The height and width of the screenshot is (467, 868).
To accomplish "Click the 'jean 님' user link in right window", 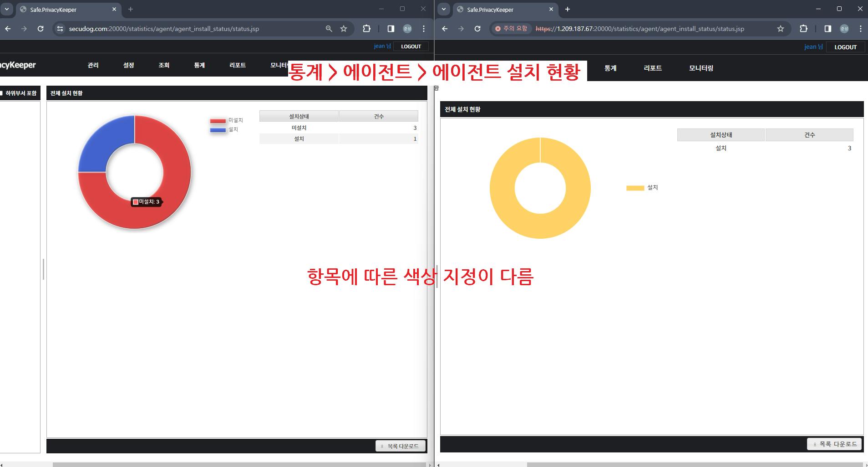I will [813, 46].
